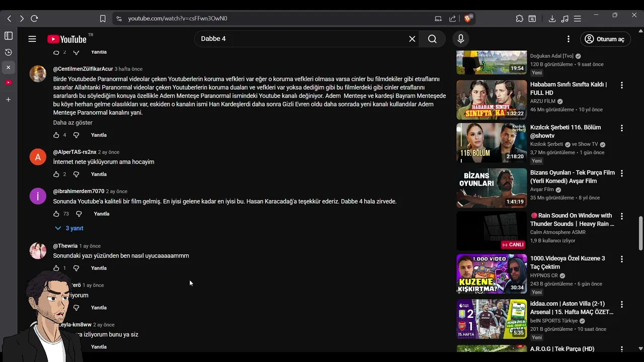Screen dimensions: 644x362
Task: Open the 1000.Videoya Özel Kuzene 3 title
Action: click(x=568, y=262)
